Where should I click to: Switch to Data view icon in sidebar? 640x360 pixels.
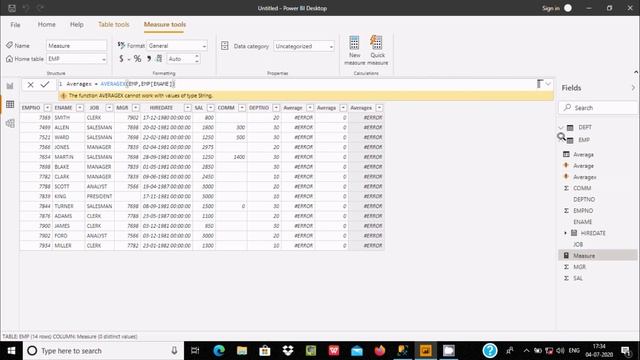click(10, 104)
